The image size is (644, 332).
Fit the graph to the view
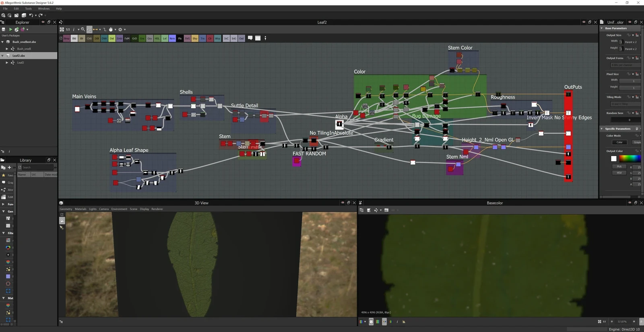pyautogui.click(x=62, y=29)
